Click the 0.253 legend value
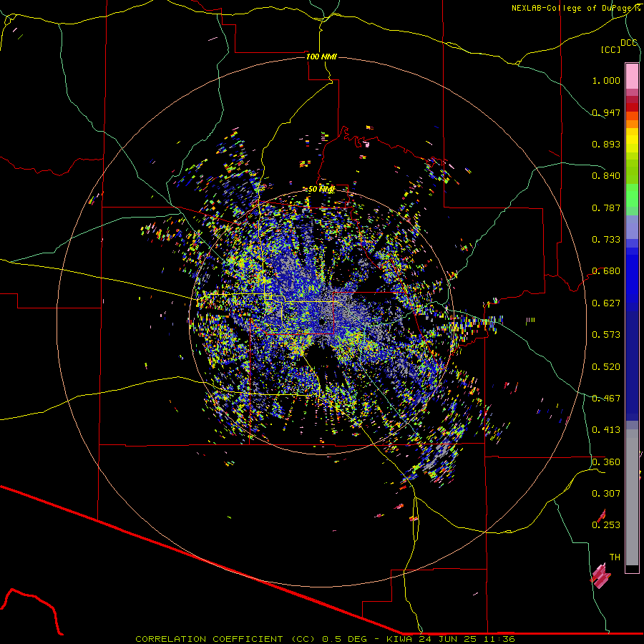 606,525
